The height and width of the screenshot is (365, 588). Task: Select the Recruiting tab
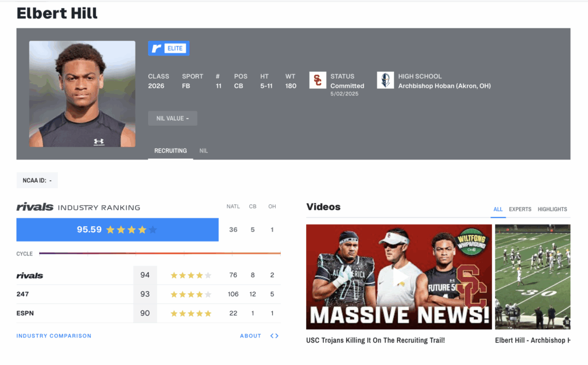(171, 151)
